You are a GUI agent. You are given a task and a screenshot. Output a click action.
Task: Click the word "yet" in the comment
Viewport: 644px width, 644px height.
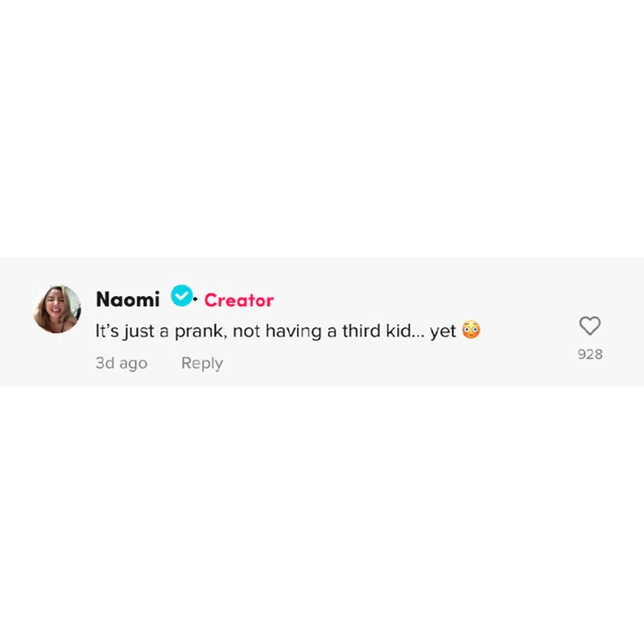443,332
